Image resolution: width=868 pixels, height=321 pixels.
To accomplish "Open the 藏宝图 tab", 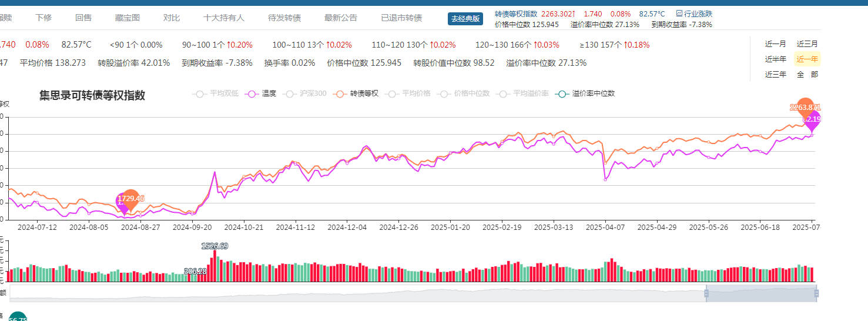I will (x=128, y=18).
